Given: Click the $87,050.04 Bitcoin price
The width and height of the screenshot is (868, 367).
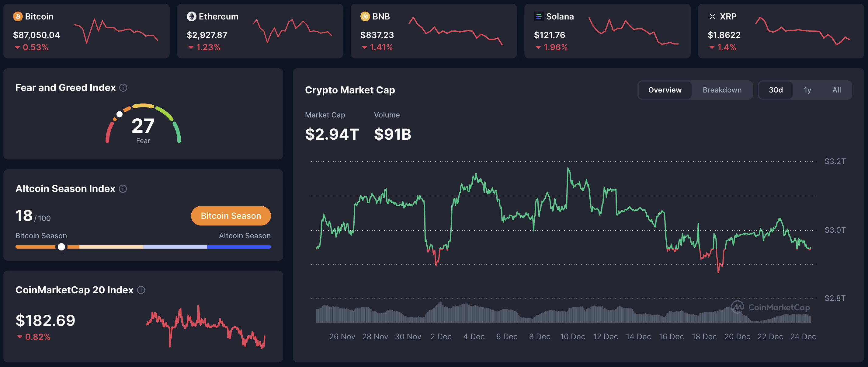Looking at the screenshot, I should tap(36, 35).
